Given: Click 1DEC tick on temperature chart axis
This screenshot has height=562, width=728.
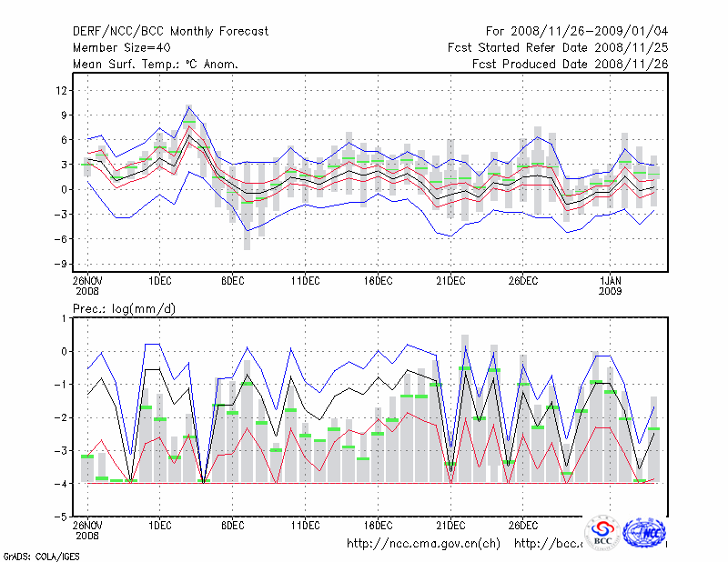Looking at the screenshot, I should [x=160, y=272].
